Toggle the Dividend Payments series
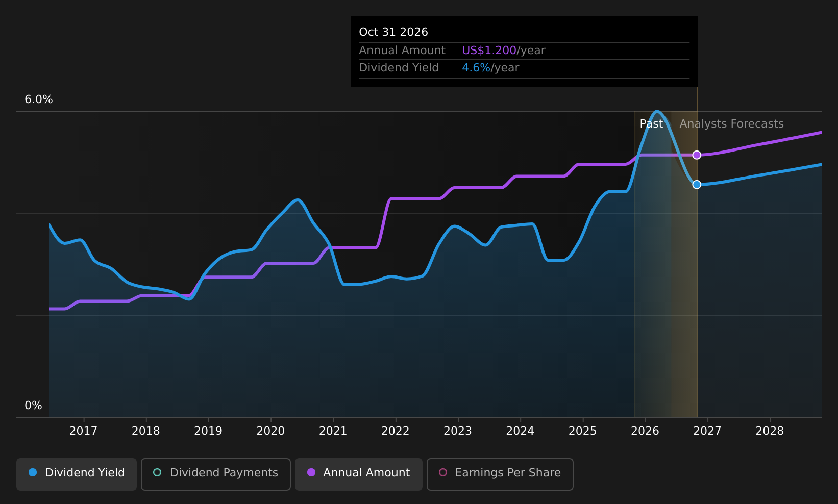 click(216, 474)
